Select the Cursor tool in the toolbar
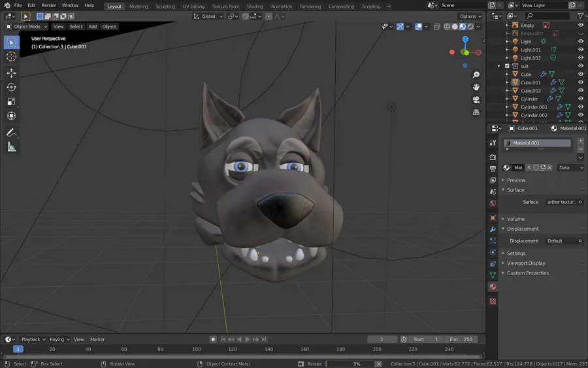 pos(11,57)
